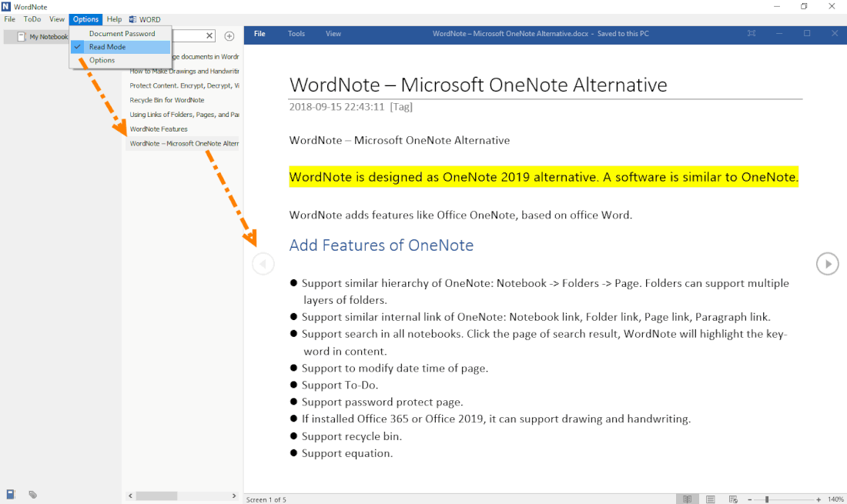Click the 140% zoom level
Screen dimensions: 847x504
click(x=835, y=499)
